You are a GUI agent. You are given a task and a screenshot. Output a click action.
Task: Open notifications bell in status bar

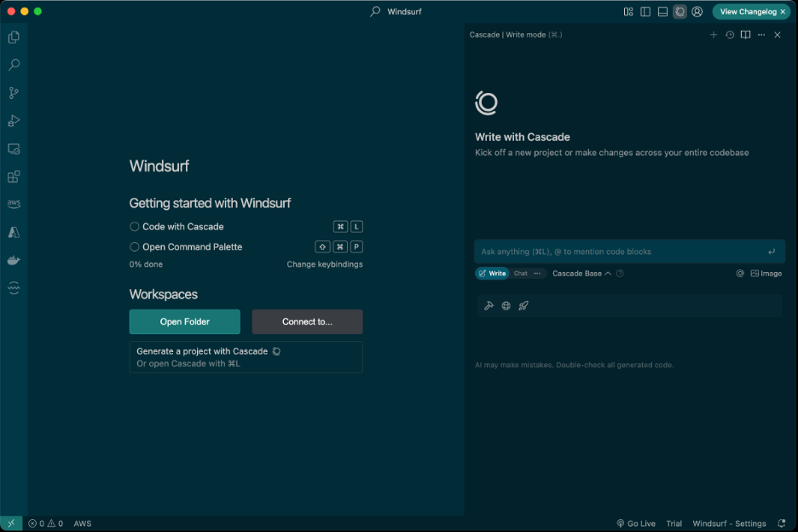(x=782, y=523)
